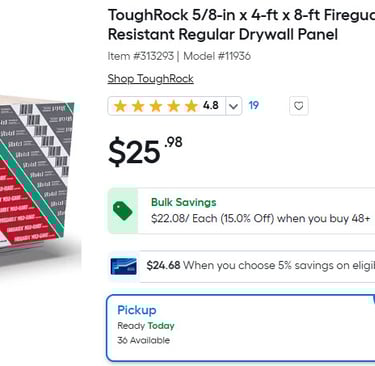Click the middle gold star in the rating
The height and width of the screenshot is (366, 375).
(x=156, y=106)
